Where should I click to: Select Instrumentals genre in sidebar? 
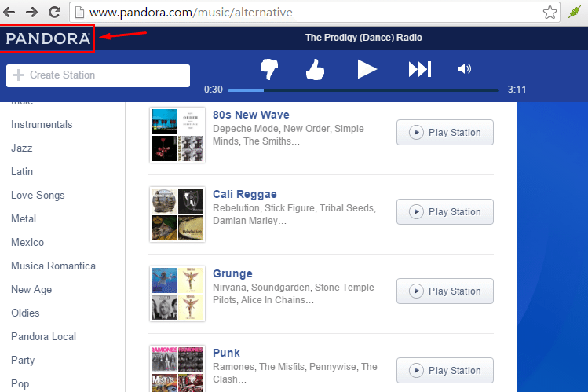[x=42, y=125]
